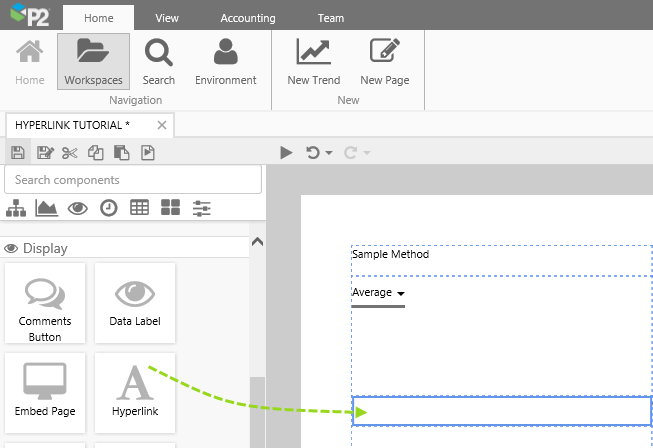Filter components by the chart icon
The width and height of the screenshot is (653, 448).
(46, 208)
